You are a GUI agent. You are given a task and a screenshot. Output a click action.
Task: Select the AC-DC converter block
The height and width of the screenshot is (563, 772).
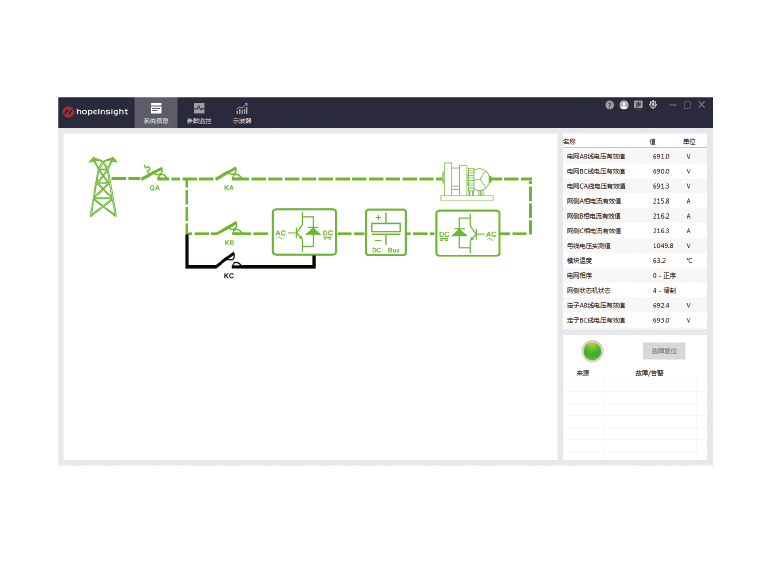304,232
